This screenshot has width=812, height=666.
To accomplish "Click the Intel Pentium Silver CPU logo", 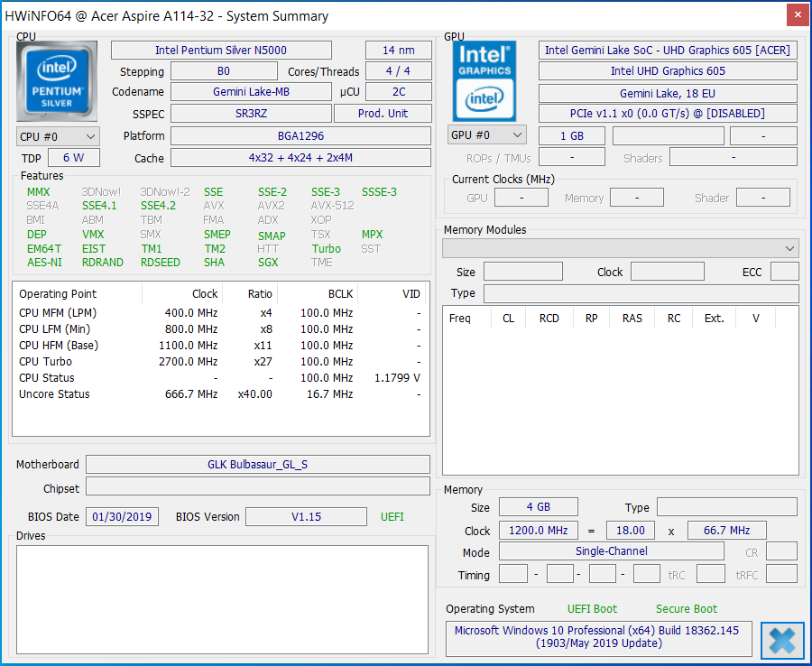I will click(x=56, y=81).
